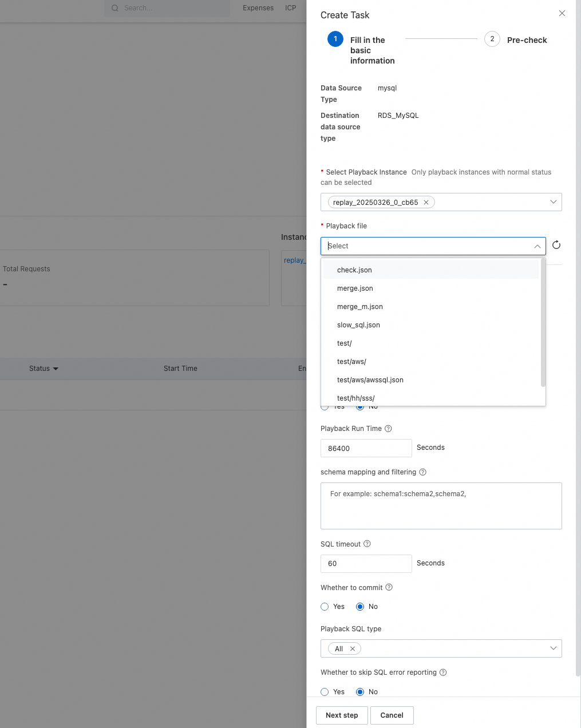The height and width of the screenshot is (728, 581).
Task: Collapse the Playback file dropdown arrow
Action: (x=537, y=246)
